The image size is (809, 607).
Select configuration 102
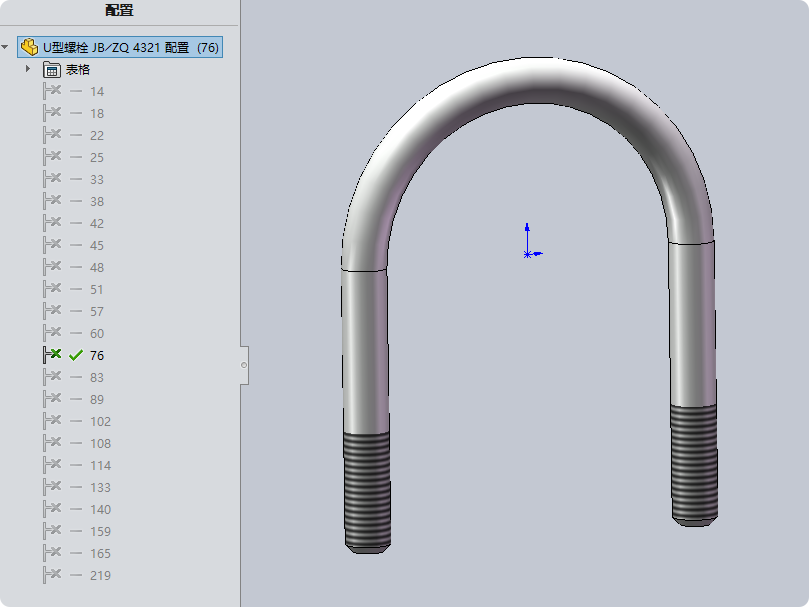pyautogui.click(x=101, y=422)
